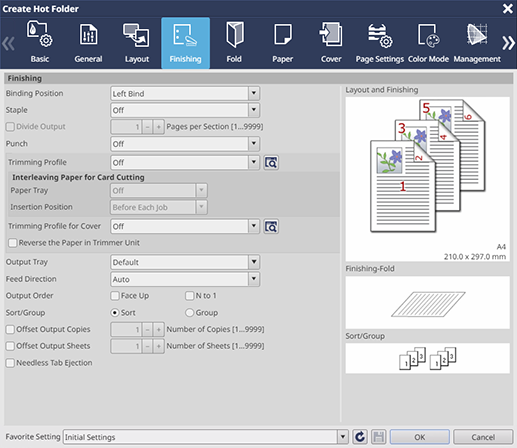
Task: Click Trimming Profile for Cover preview icon
Action: coord(271,227)
